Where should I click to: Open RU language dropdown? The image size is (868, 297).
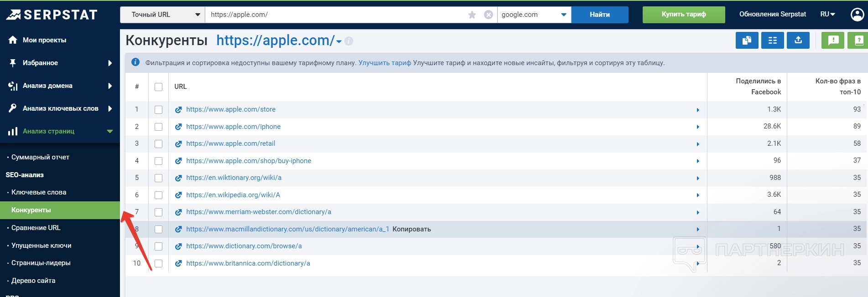pos(827,14)
